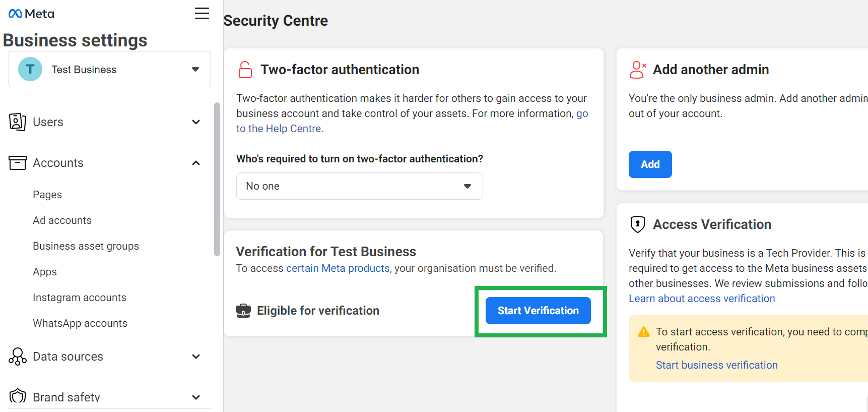Open the 'certain Meta products' link

(x=338, y=268)
